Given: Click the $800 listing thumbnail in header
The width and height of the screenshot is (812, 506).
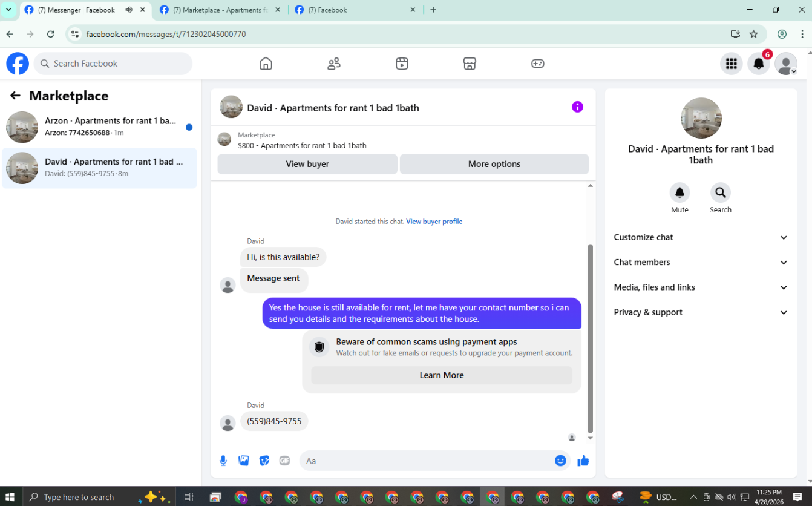Looking at the screenshot, I should (x=224, y=140).
